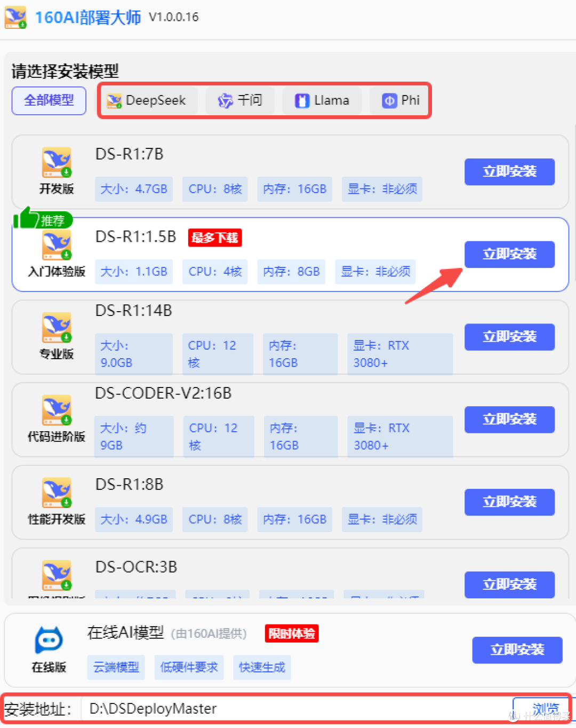Click the V1.0.0.16 version label
Screen dimensions: 576x728
pyautogui.click(x=174, y=17)
